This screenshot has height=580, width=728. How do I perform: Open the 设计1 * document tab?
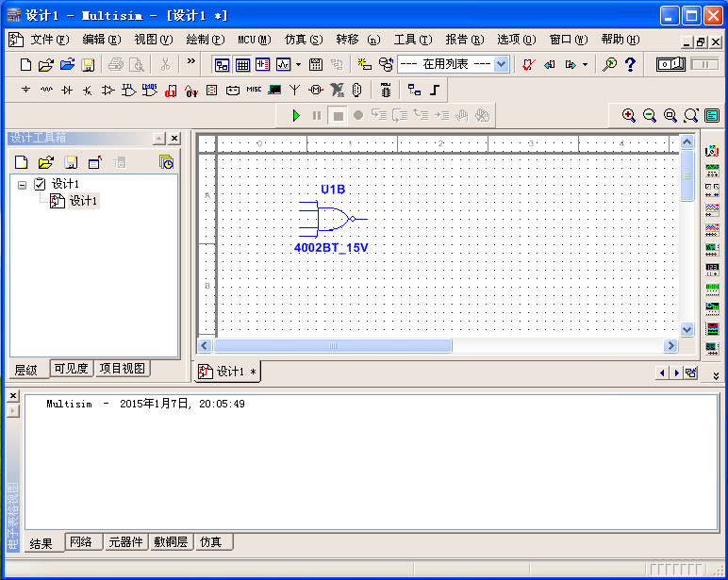[227, 372]
